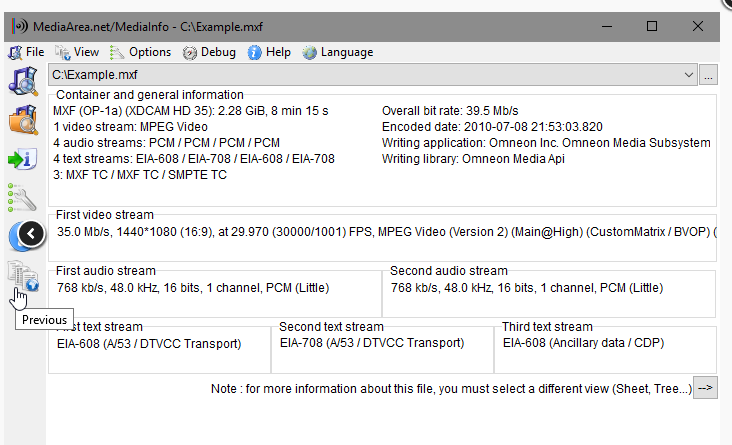Open the Debug menu
Screen dimensions: 732x445
pos(209,52)
